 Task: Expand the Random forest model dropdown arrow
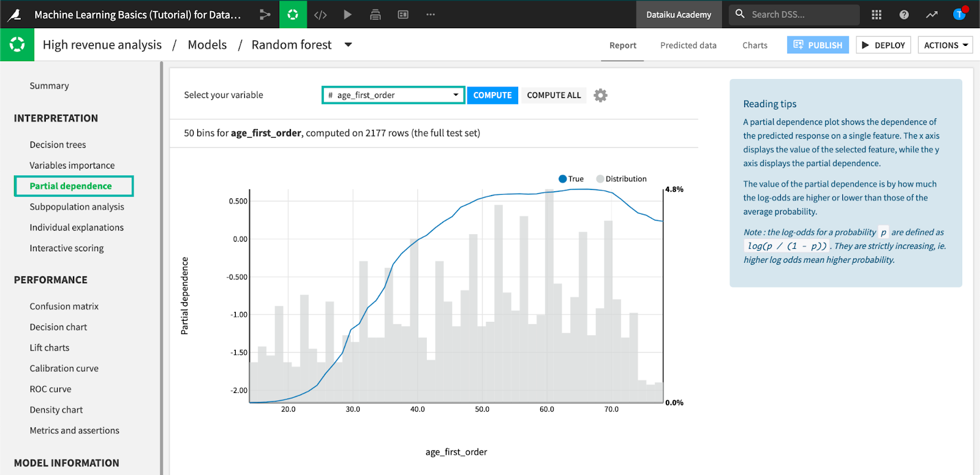(x=349, y=45)
